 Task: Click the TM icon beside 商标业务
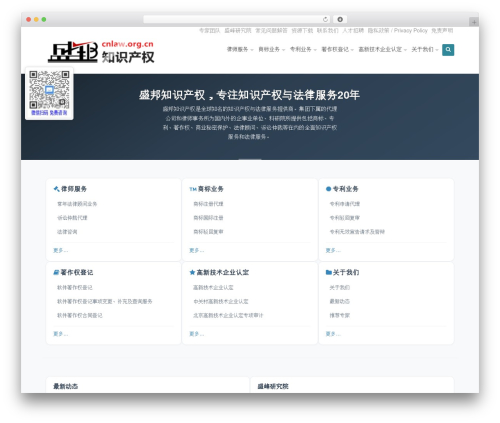coord(193,189)
